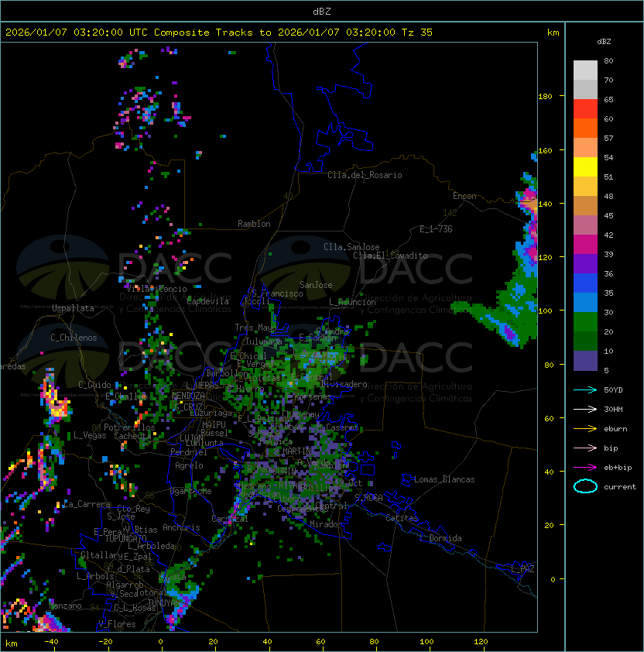Click the 120 km horizontal axis tick

pos(481,642)
